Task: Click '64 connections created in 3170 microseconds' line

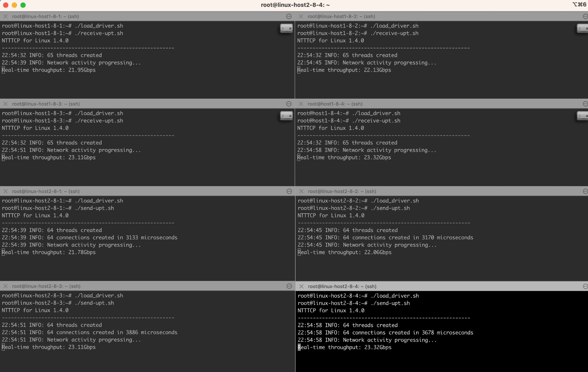Action: pos(385,238)
